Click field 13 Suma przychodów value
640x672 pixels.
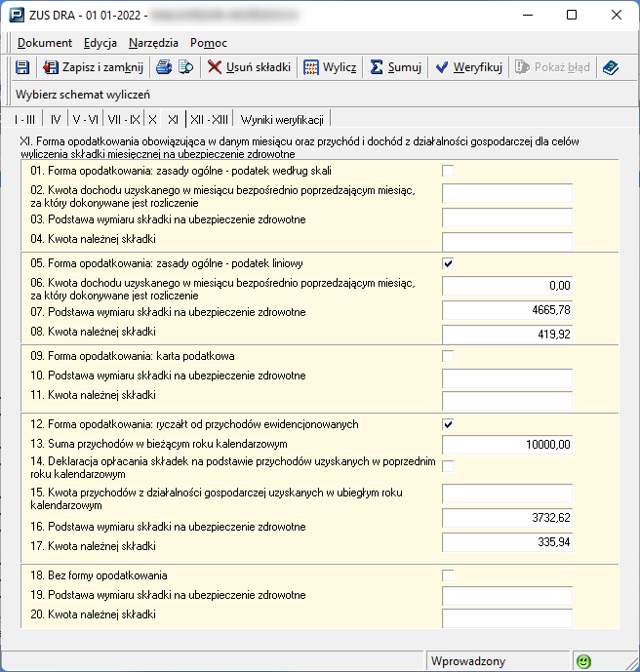coord(506,445)
